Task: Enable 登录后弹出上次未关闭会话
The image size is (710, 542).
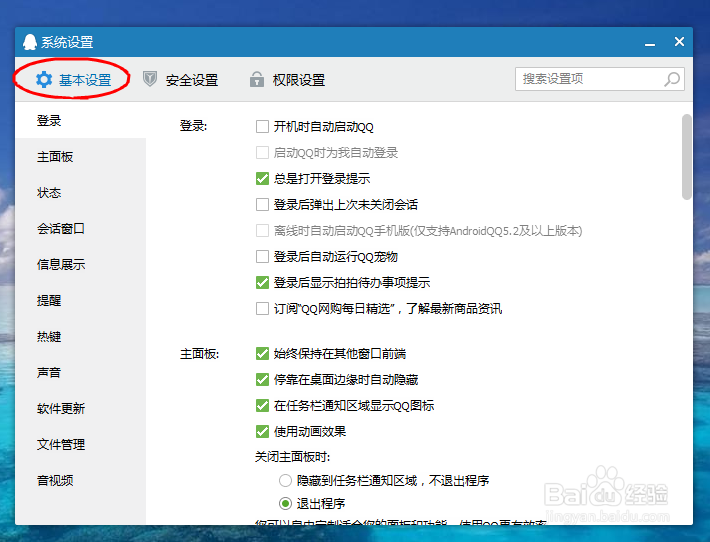Action: (262, 205)
